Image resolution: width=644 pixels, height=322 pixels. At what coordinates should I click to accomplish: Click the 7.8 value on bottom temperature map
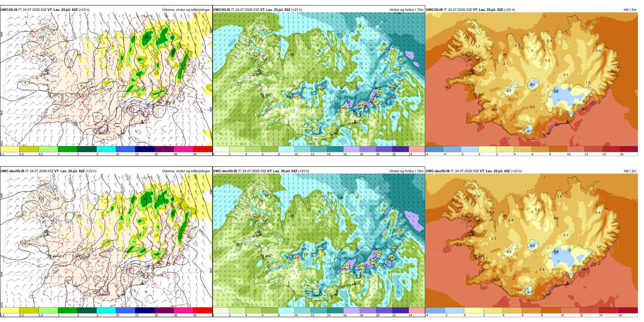492,213
